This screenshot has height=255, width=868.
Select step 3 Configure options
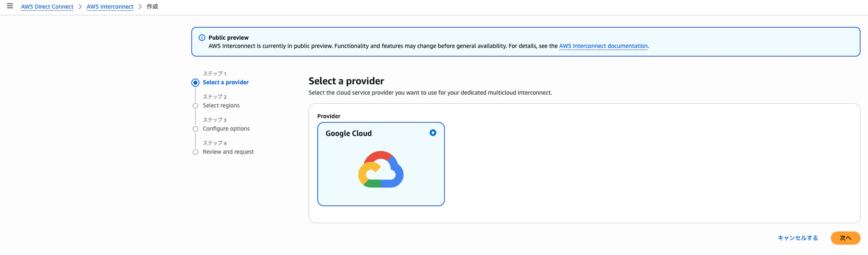click(226, 129)
